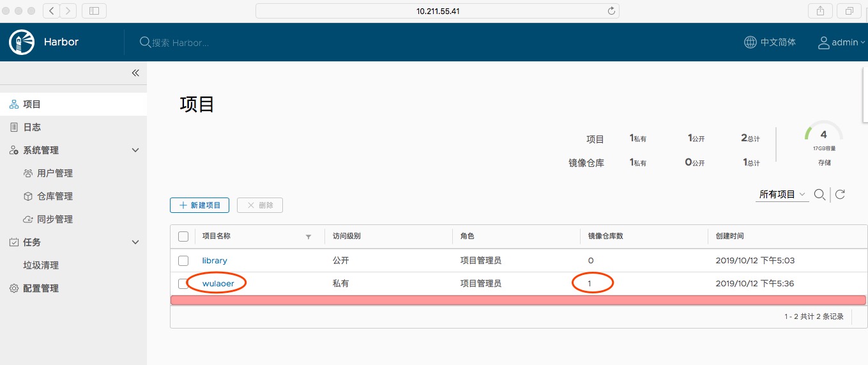Reload the page in Safari address bar
Screen dimensions: 868x365
coord(611,11)
